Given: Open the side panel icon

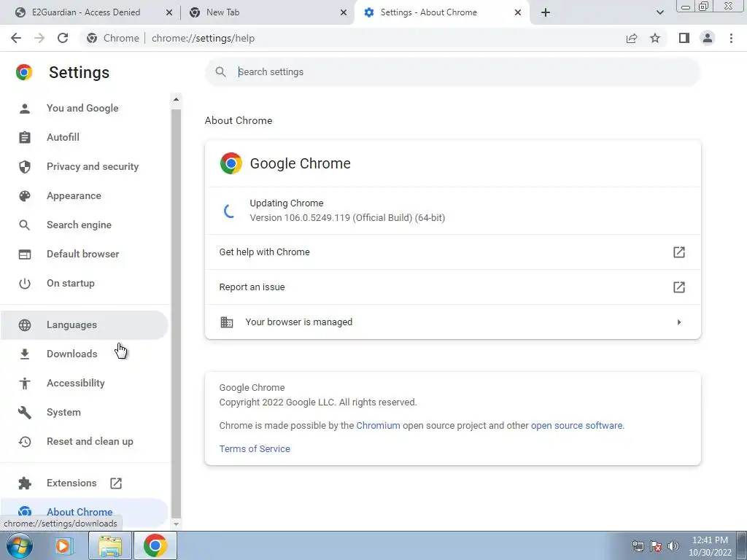Looking at the screenshot, I should click(684, 38).
